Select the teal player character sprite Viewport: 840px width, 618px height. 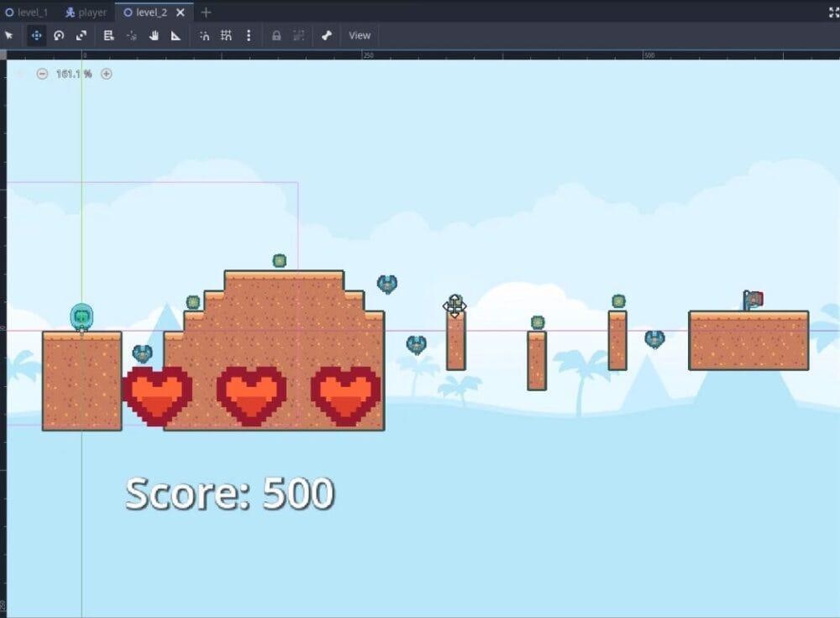(81, 317)
